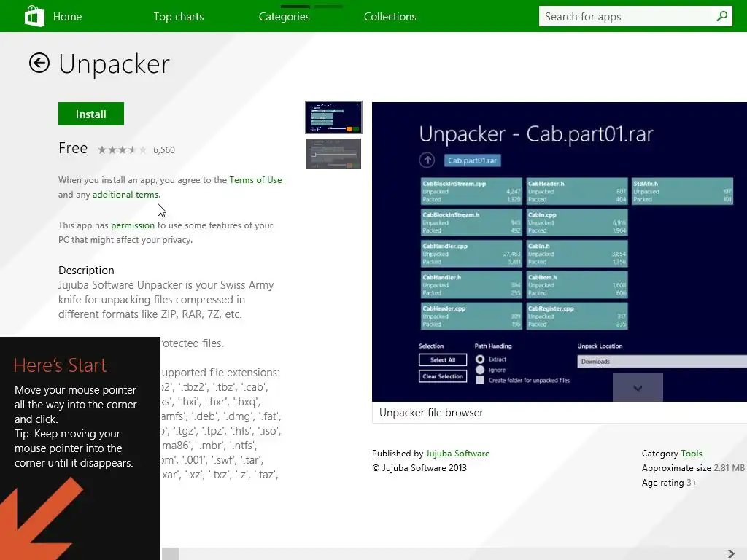Focus the Search for apps field
The width and height of the screenshot is (747, 560).
pyautogui.click(x=635, y=17)
